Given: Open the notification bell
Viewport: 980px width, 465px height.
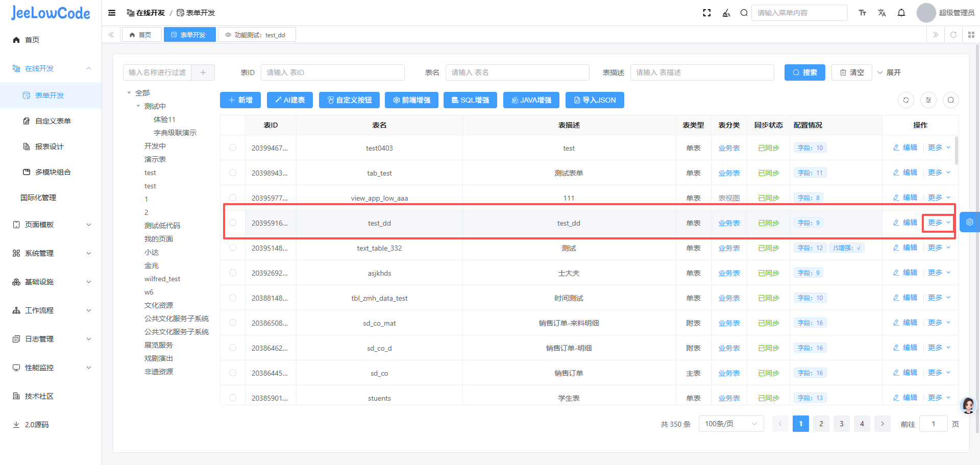Looking at the screenshot, I should point(901,13).
